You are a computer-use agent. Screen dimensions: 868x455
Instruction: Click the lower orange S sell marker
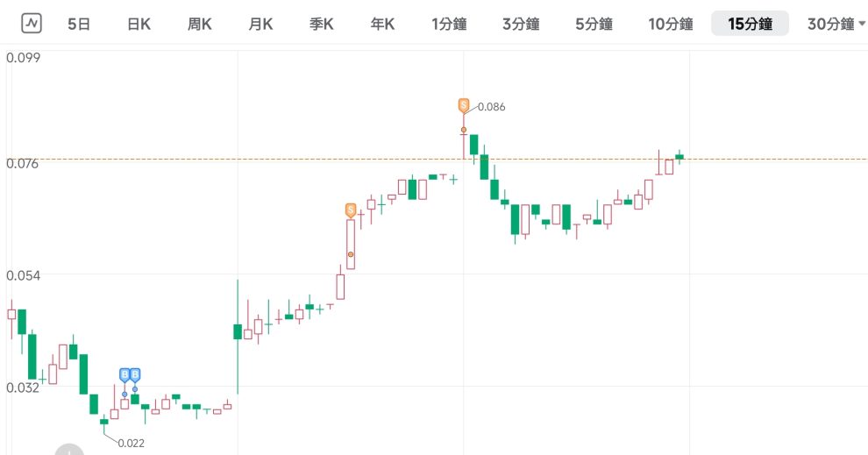351,210
